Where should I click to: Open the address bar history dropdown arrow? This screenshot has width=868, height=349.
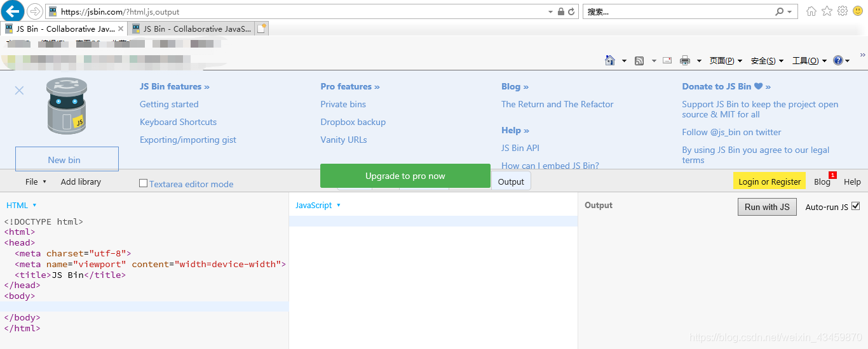point(550,11)
